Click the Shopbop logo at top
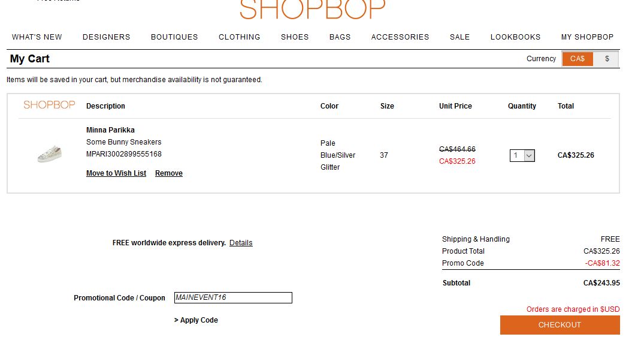Image resolution: width=644 pixels, height=346 pixels. click(313, 10)
